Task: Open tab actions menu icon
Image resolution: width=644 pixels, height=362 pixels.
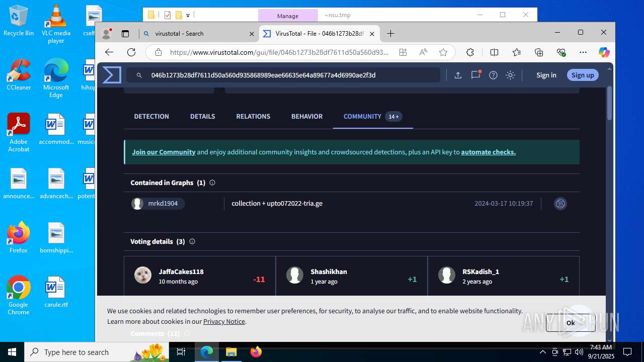Action: click(x=125, y=34)
